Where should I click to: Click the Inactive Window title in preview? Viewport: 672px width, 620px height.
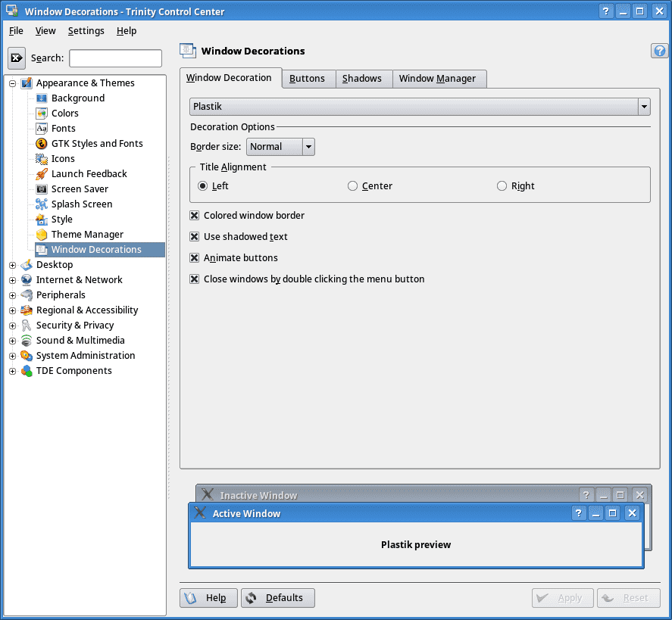[x=258, y=495]
